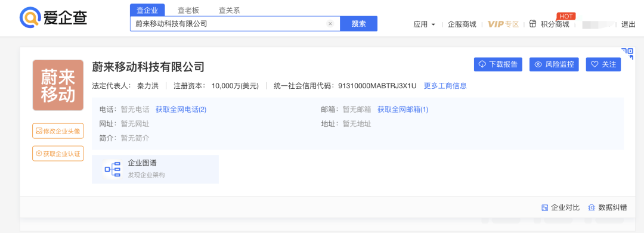Click 修改企业头像 button
The height and width of the screenshot is (233, 644).
point(58,131)
